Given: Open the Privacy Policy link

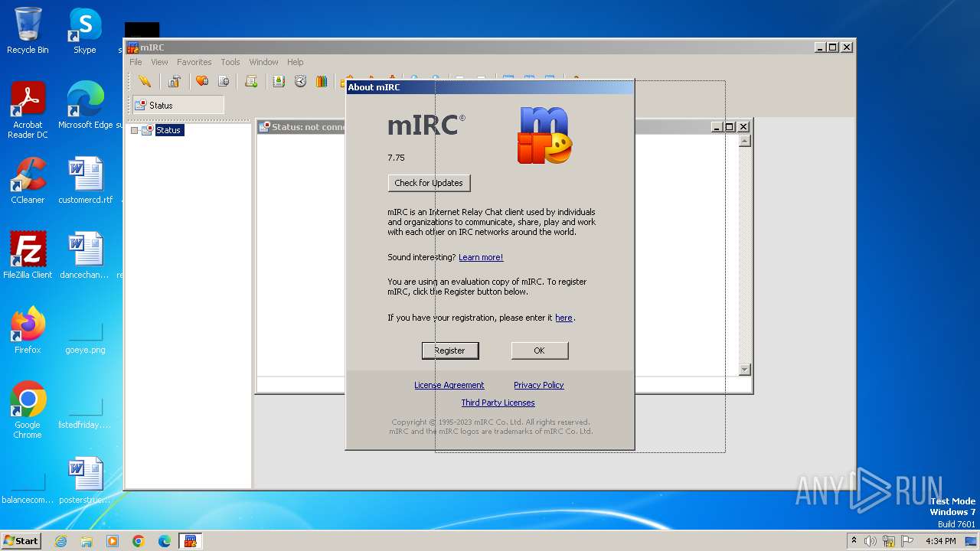Looking at the screenshot, I should click(539, 385).
